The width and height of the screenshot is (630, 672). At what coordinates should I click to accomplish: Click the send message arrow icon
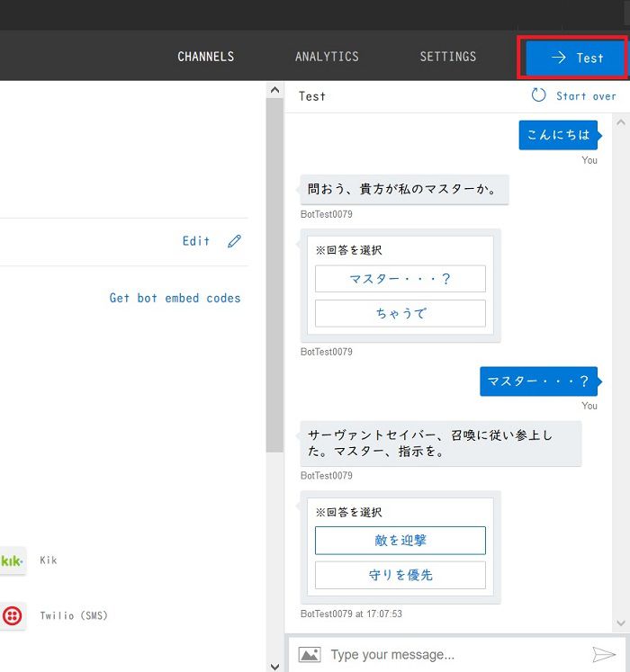604,655
